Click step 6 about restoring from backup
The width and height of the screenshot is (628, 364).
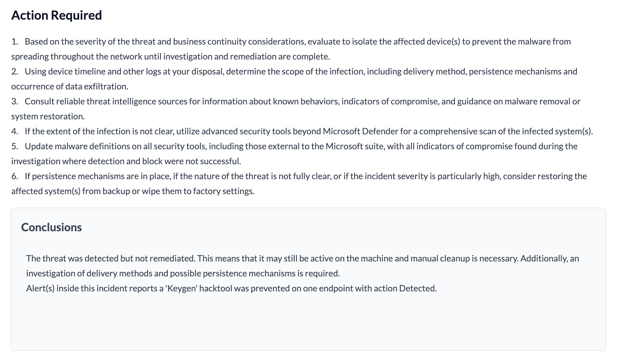281,176
